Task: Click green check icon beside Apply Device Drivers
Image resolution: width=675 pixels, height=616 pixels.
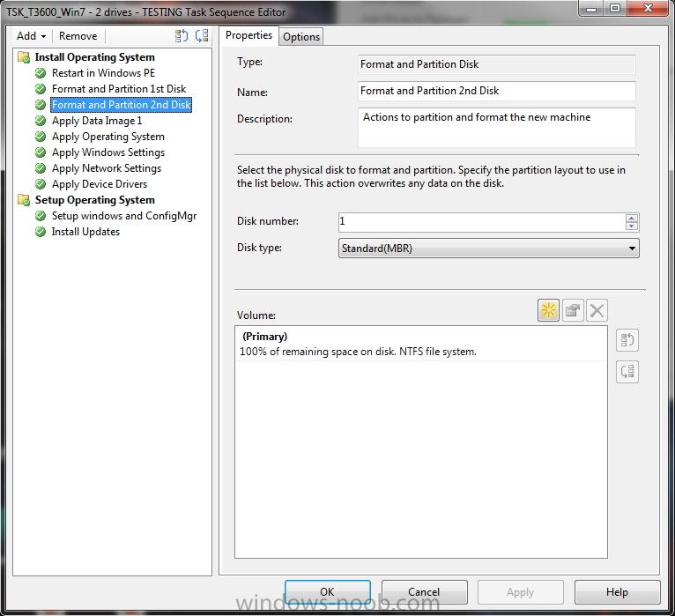Action: [41, 184]
